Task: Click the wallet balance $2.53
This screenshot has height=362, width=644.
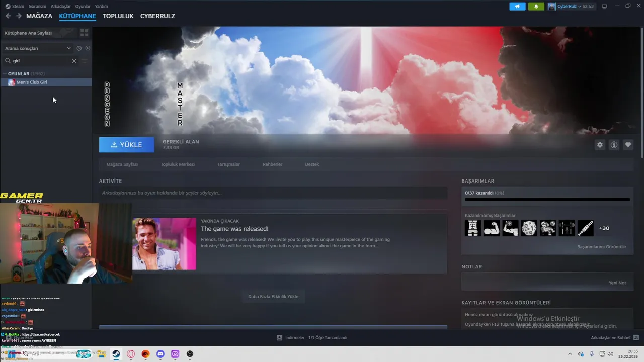Action: pos(588,6)
